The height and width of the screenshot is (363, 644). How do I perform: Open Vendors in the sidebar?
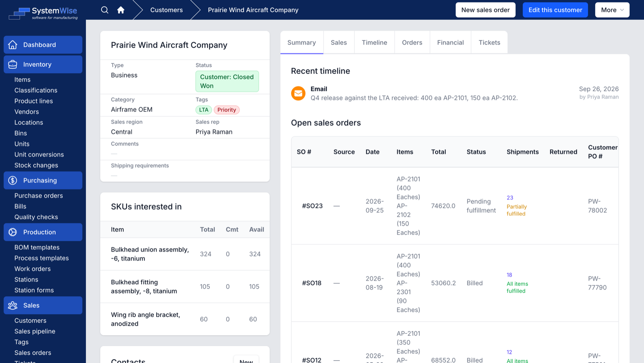click(x=27, y=112)
